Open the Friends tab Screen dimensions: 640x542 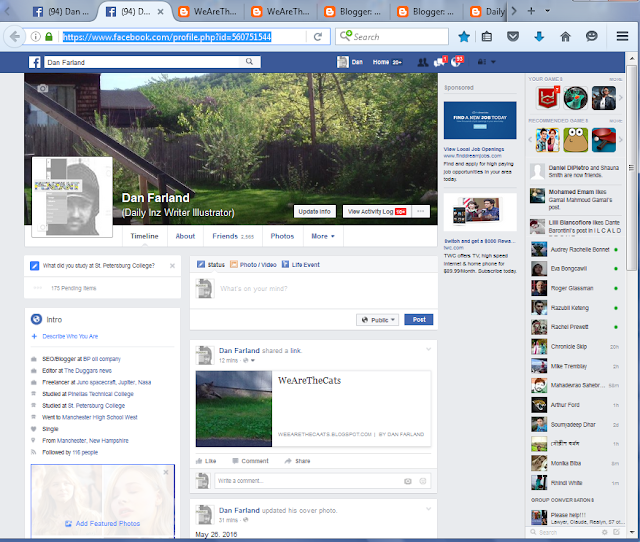233,236
